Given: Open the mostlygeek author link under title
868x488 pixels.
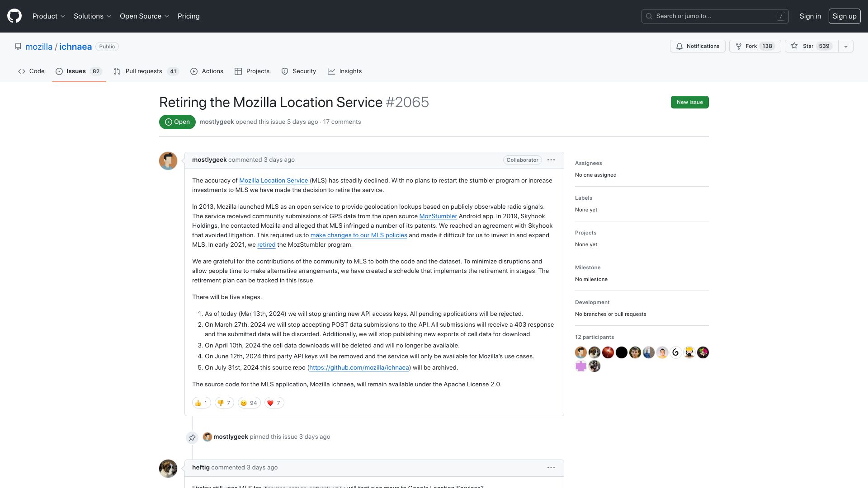Looking at the screenshot, I should (217, 122).
